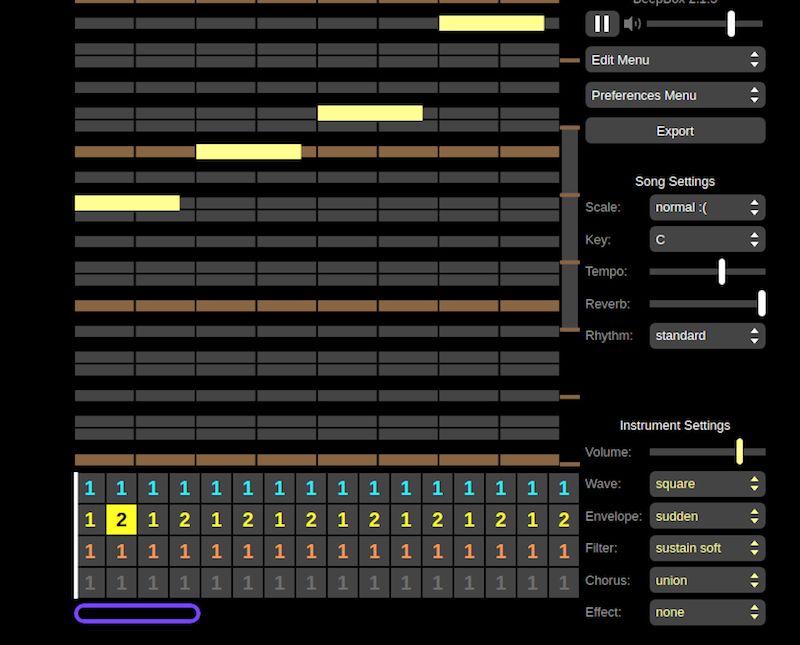Open the Rhythm dropdown set to standard
This screenshot has height=645, width=800.
pos(707,336)
